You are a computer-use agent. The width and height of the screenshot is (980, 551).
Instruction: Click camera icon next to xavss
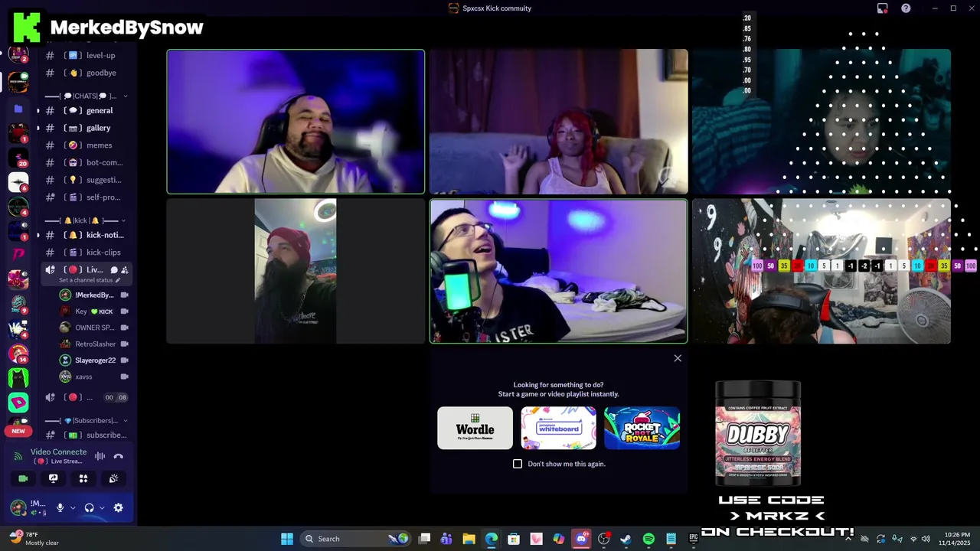(x=124, y=377)
